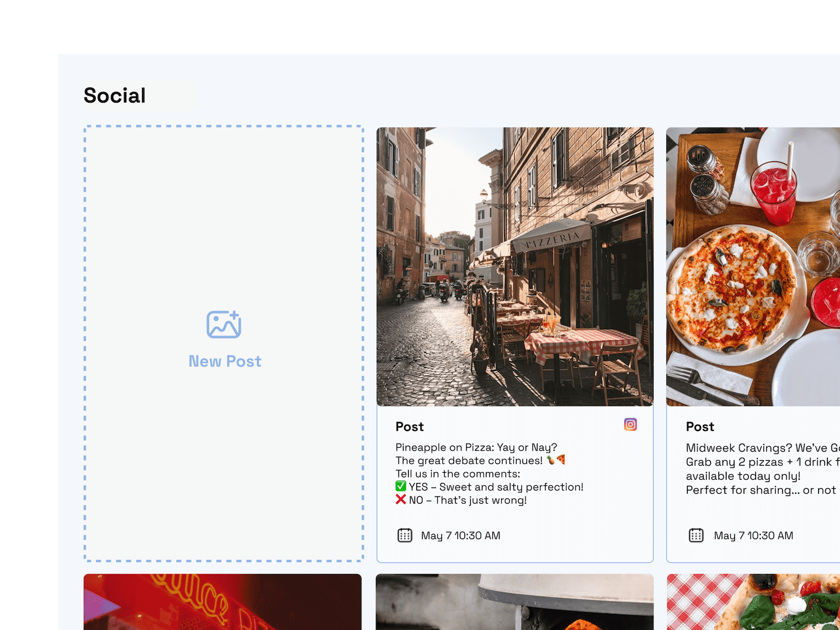Open the pizzeria street photo thumbnail
The height and width of the screenshot is (630, 840).
point(515,266)
